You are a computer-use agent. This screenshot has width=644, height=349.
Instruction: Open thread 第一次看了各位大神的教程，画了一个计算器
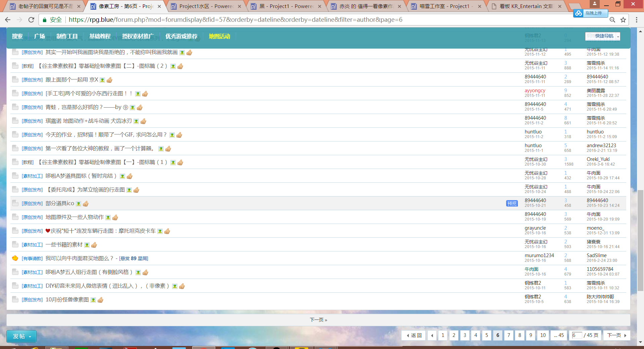pyautogui.click(x=100, y=148)
